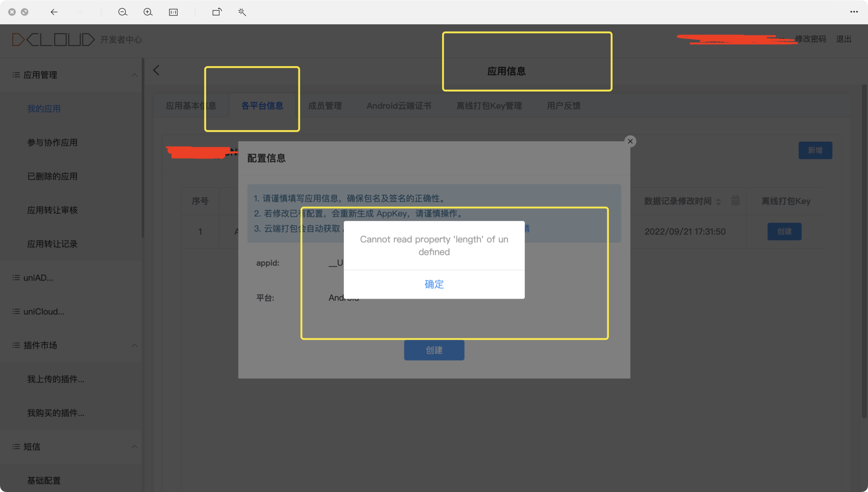Click the magic wand enhance icon
This screenshot has height=492, width=868.
click(242, 12)
